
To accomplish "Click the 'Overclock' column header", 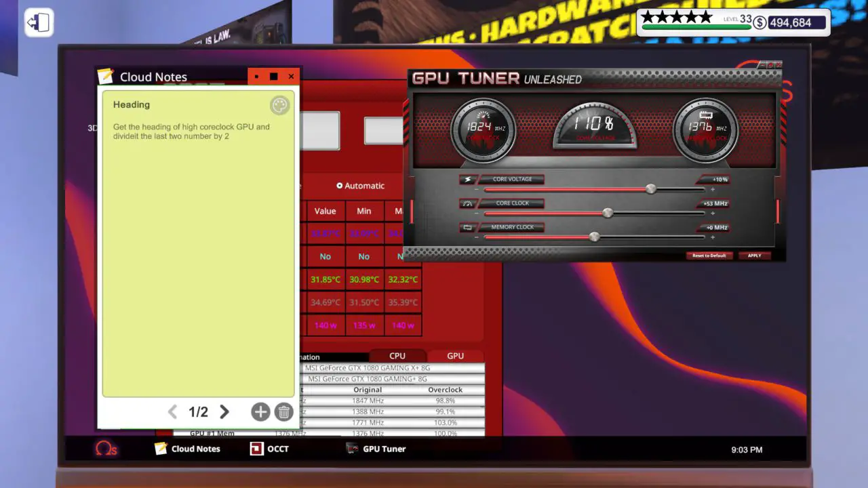I will click(x=445, y=390).
